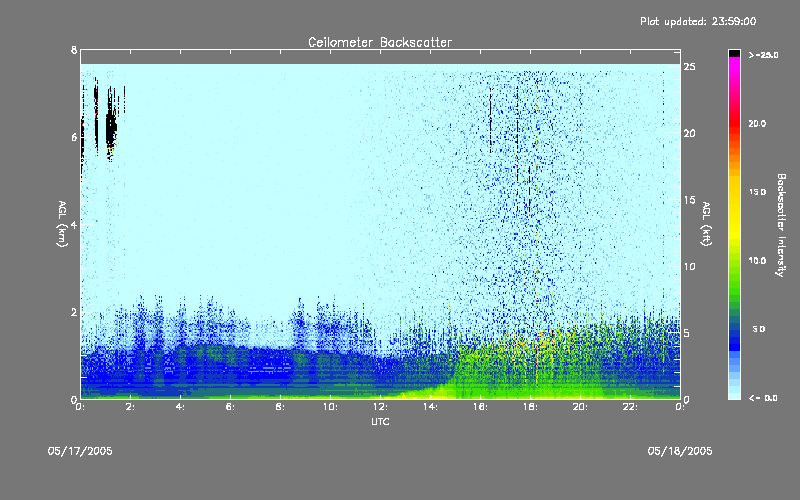This screenshot has width=800, height=500.
Task: Click the 15 kft tick label on right axis
Action: [689, 200]
